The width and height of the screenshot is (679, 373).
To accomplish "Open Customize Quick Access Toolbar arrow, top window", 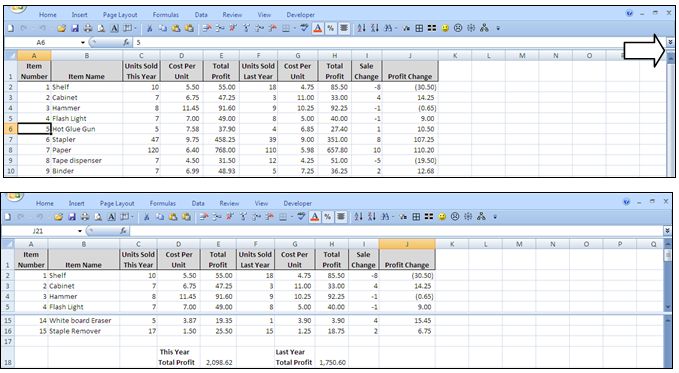I will point(498,29).
